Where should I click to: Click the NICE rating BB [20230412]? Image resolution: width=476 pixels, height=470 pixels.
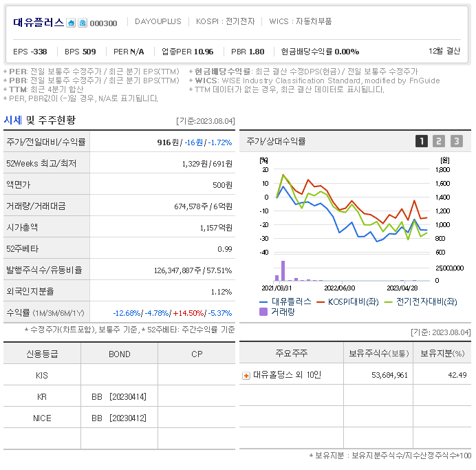click(x=119, y=418)
